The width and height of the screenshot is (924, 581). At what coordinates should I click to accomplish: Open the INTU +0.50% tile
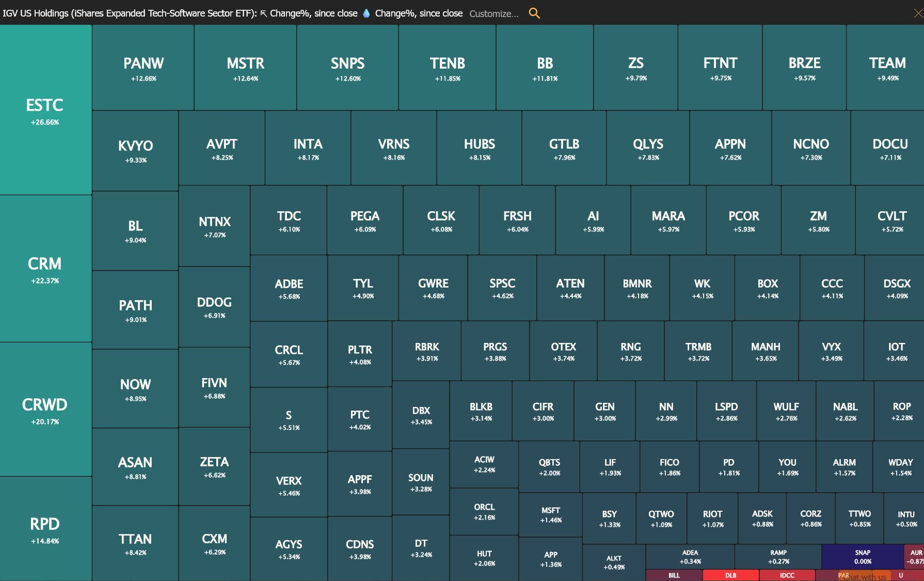click(904, 519)
